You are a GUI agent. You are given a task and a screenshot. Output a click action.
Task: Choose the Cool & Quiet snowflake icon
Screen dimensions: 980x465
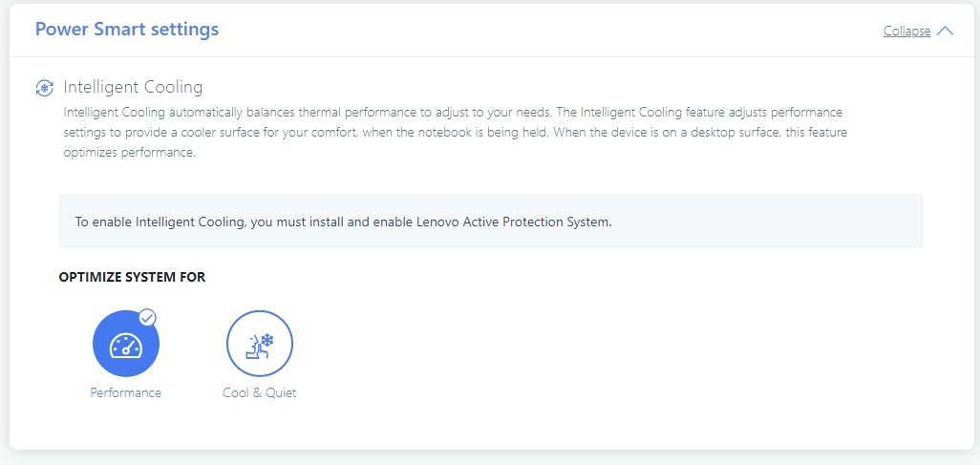click(260, 343)
